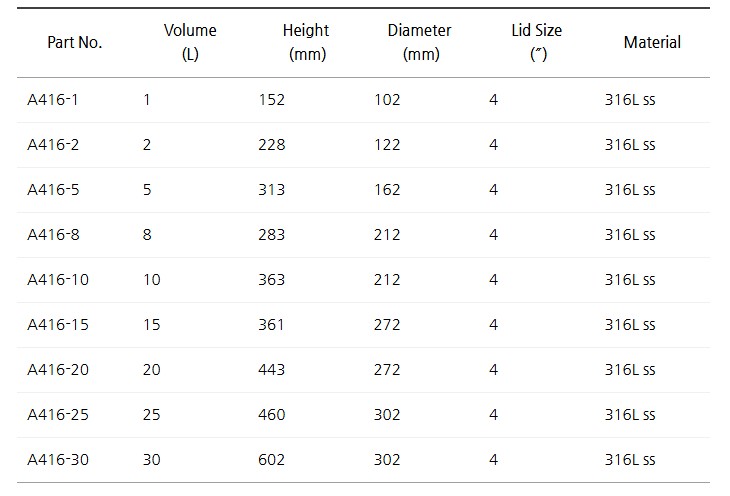Select part number A416-1
The height and width of the screenshot is (496, 730).
click(x=53, y=100)
